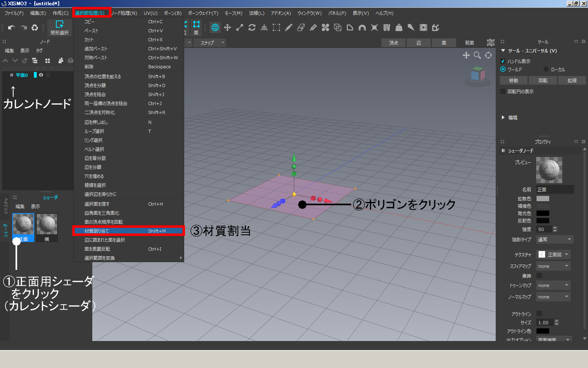This screenshot has height=368, width=588.
Task: Click the 頂点 selection mode button
Action: [x=394, y=43]
